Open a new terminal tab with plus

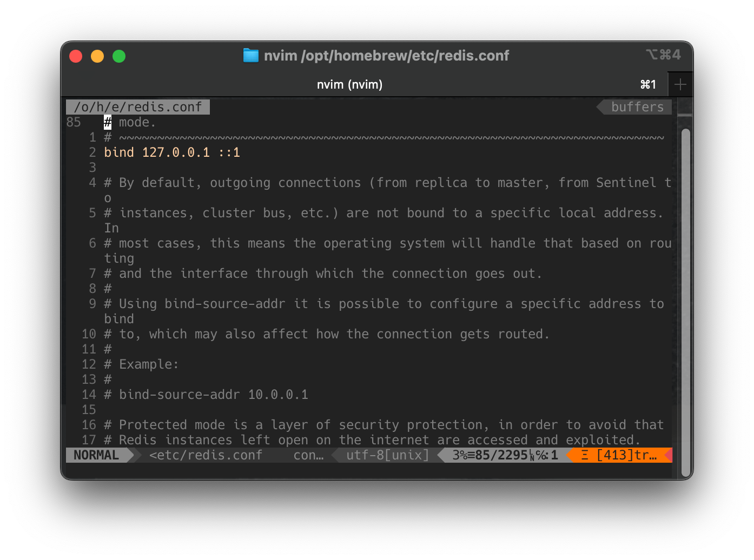[680, 84]
